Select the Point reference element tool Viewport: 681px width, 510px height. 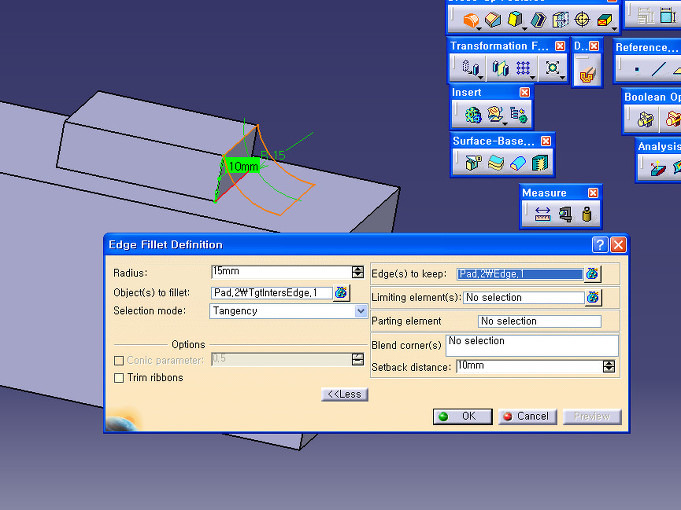tap(636, 70)
